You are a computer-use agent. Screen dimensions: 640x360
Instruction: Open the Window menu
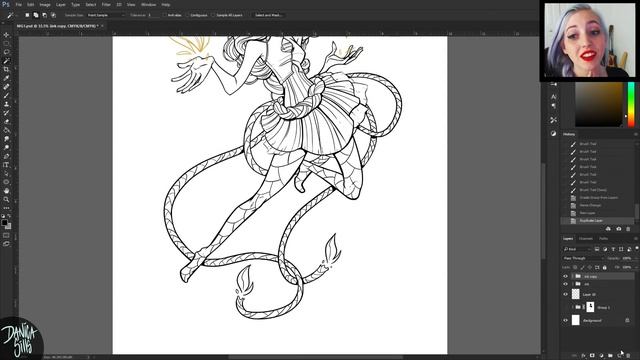(x=148, y=4)
